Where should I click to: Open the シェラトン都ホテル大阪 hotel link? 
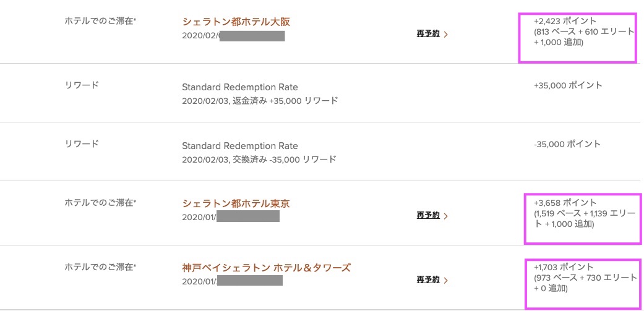coord(236,22)
